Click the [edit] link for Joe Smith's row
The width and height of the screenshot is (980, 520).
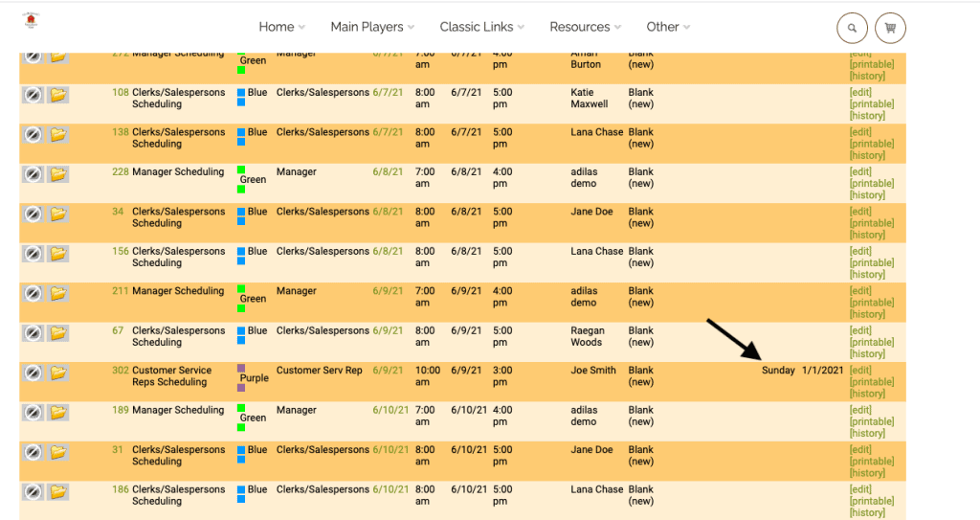[860, 371]
